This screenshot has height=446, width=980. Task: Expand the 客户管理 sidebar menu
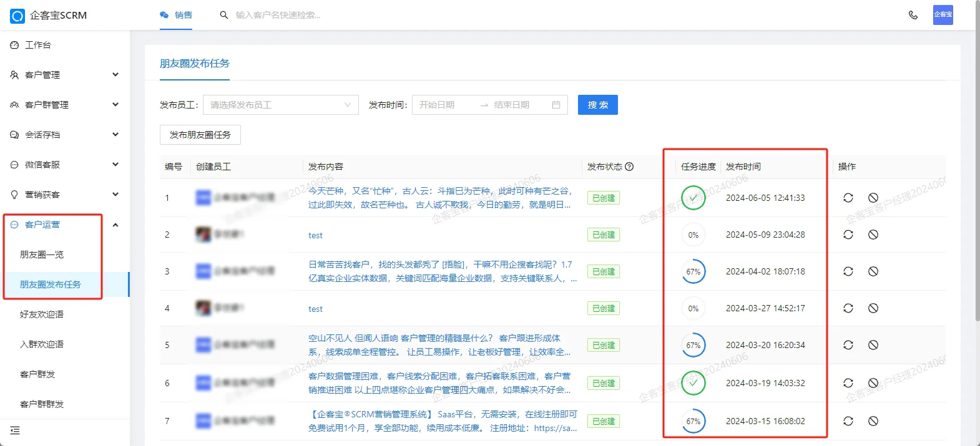pyautogui.click(x=65, y=75)
